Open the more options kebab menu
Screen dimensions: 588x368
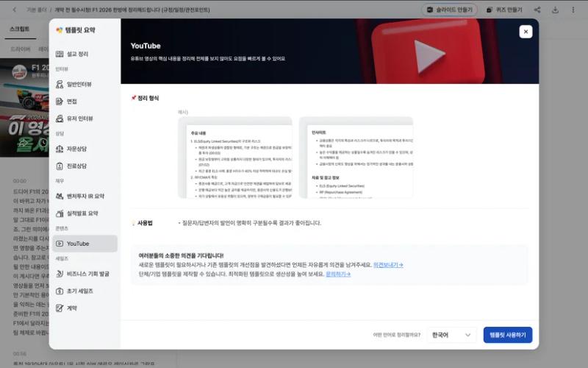coord(573,10)
